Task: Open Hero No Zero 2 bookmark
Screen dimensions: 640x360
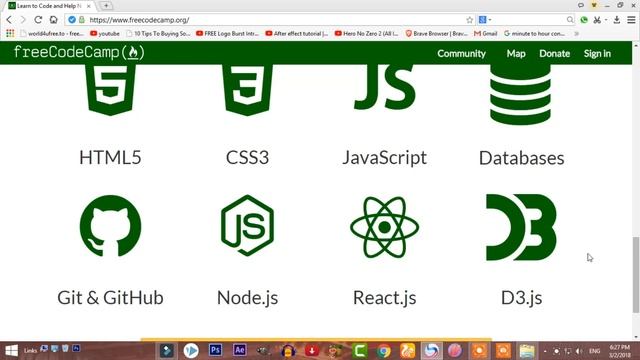Action: coord(367,33)
